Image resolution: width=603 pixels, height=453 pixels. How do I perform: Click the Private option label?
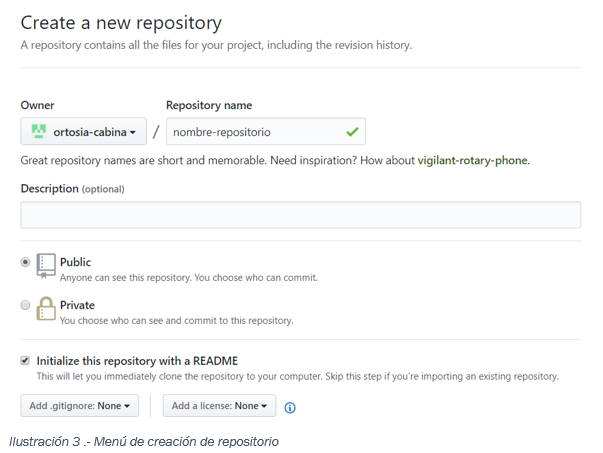click(x=77, y=305)
